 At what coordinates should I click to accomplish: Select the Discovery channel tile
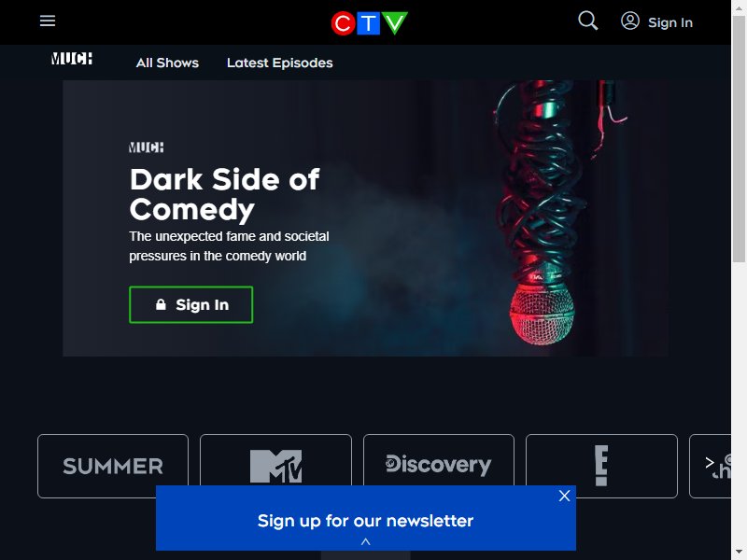click(x=439, y=466)
